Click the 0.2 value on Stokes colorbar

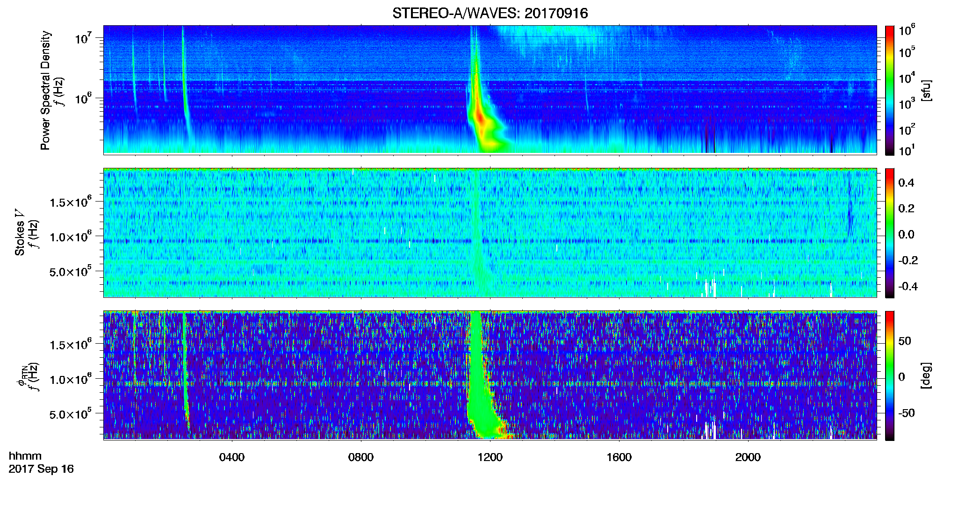906,209
